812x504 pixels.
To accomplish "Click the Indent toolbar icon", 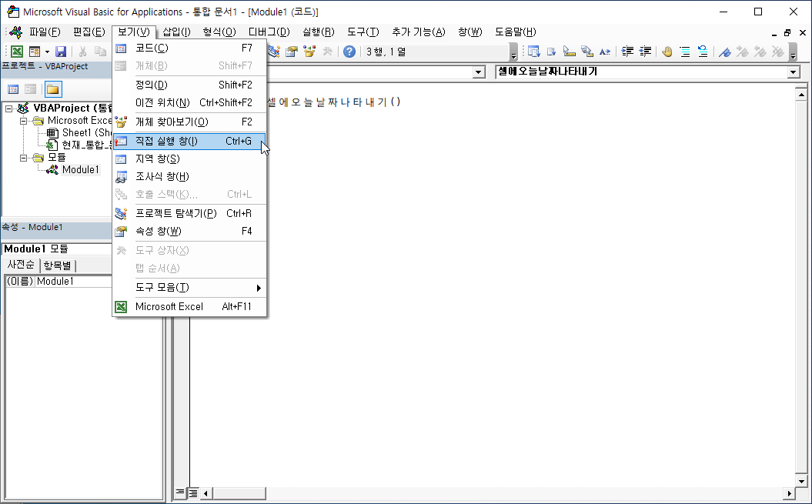I will pyautogui.click(x=627, y=52).
